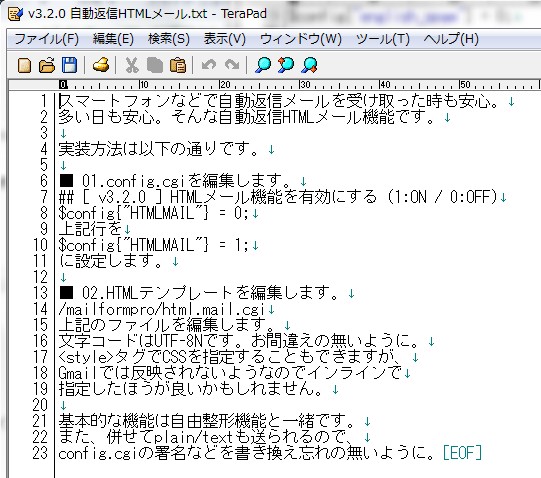Click line 21 text 基本的な機能は自由整形機能

[163, 421]
